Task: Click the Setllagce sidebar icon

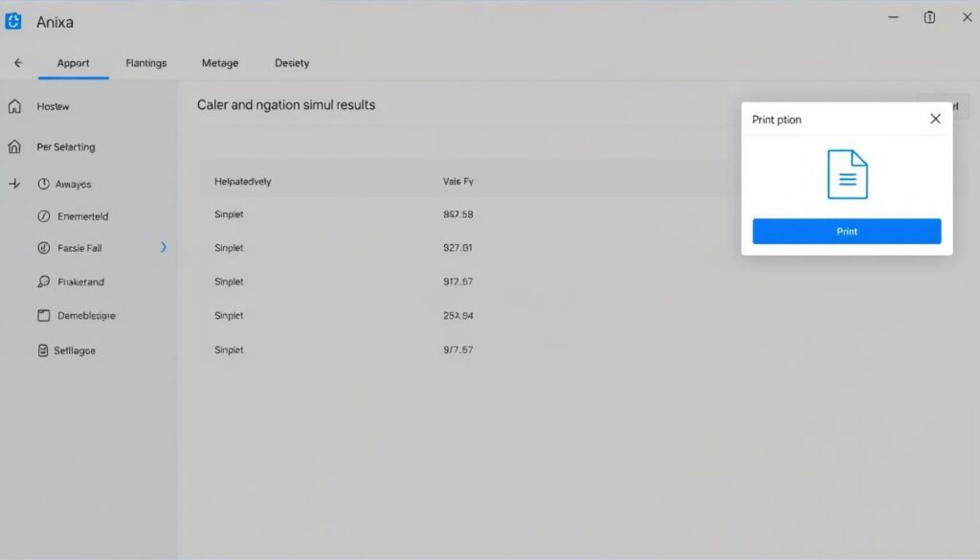Action: (x=43, y=350)
